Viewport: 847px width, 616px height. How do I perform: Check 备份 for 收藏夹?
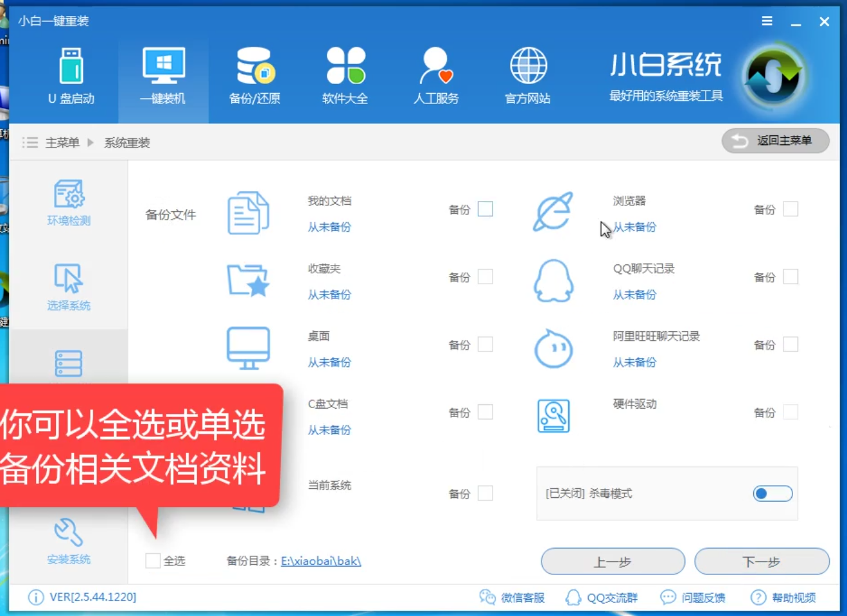(x=485, y=277)
